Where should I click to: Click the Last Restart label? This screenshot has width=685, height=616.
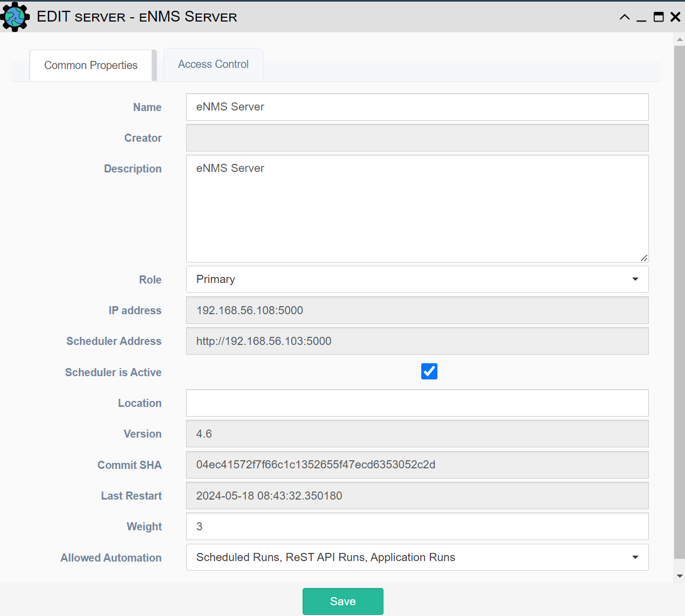[x=132, y=496]
